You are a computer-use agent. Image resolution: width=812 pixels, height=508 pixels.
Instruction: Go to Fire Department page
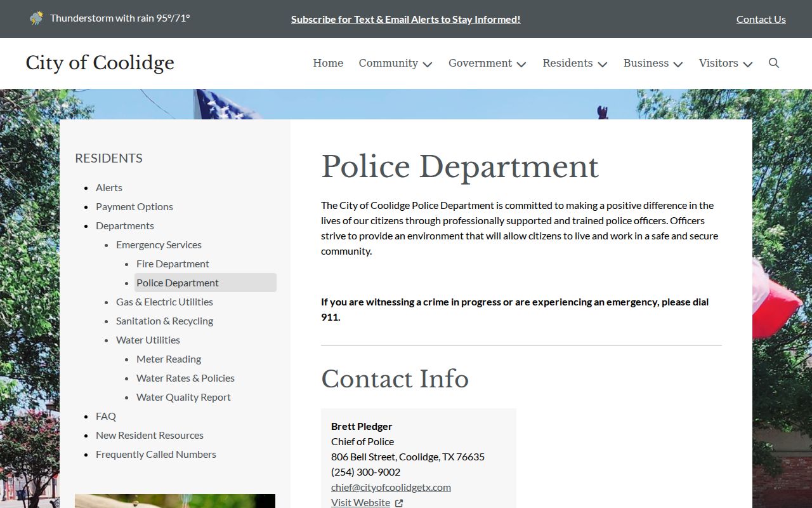point(173,264)
